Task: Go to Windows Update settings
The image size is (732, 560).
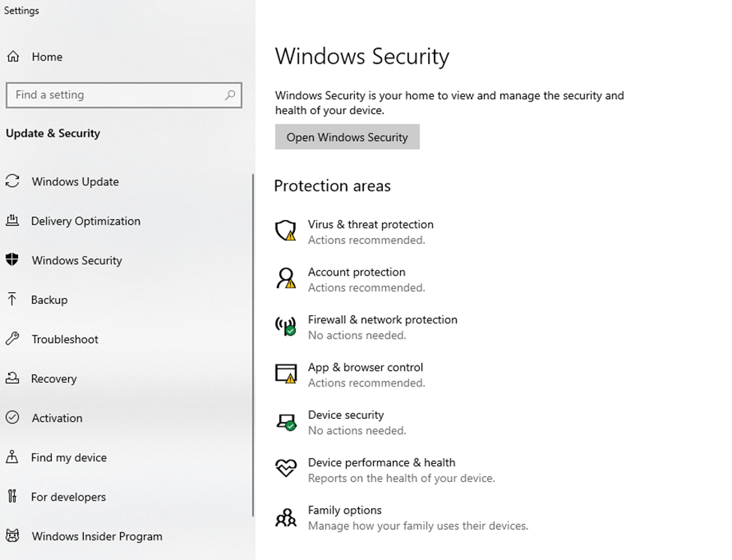Action: click(x=75, y=182)
